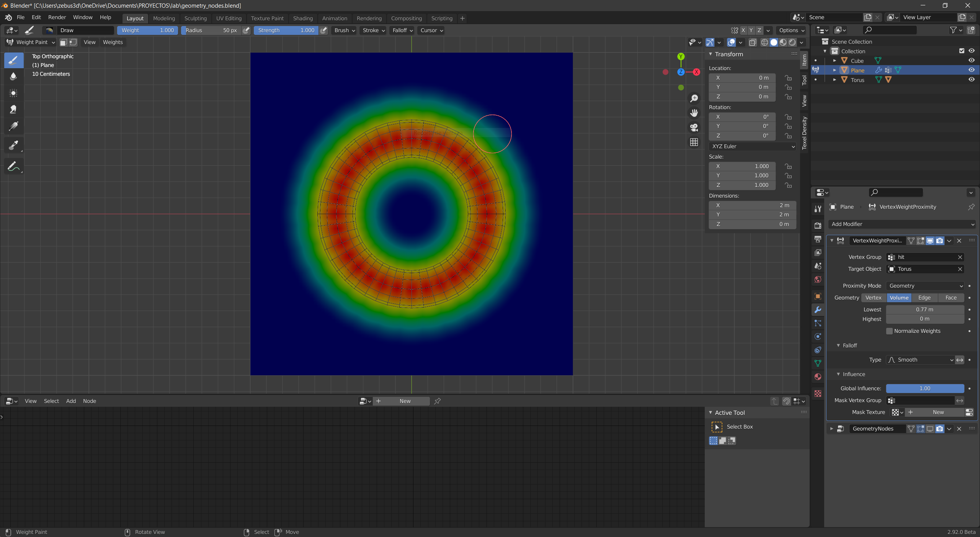
Task: Expand the GeometryNodes modifier panel
Action: coord(831,429)
